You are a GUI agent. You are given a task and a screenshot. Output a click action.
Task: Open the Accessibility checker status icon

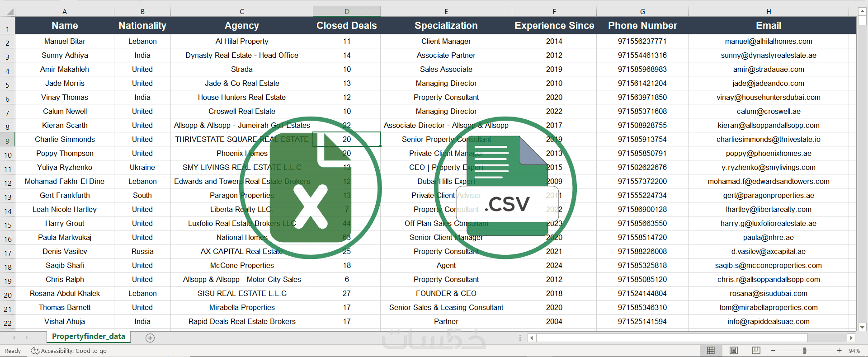pyautogui.click(x=35, y=351)
